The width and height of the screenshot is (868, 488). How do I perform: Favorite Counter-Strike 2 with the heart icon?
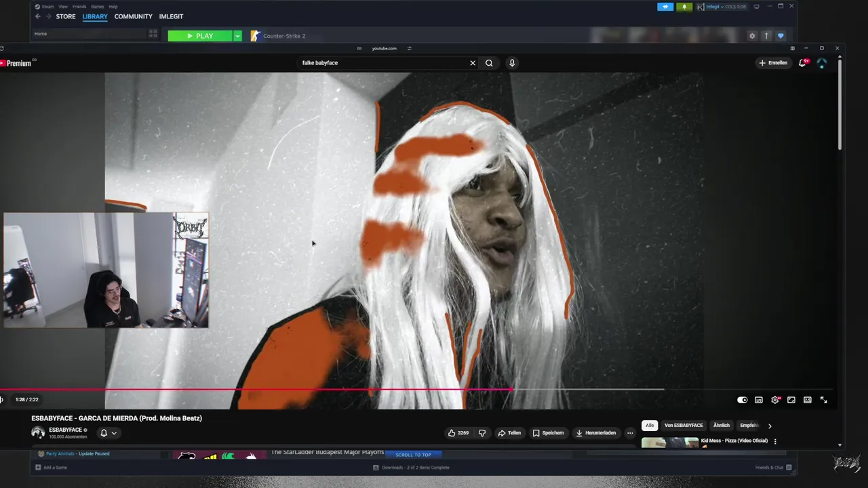point(781,36)
